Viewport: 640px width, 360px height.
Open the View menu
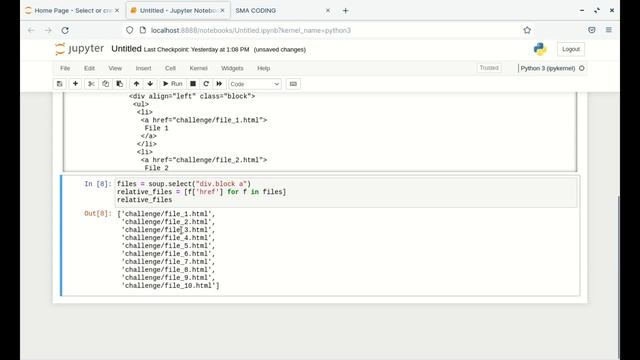point(115,68)
